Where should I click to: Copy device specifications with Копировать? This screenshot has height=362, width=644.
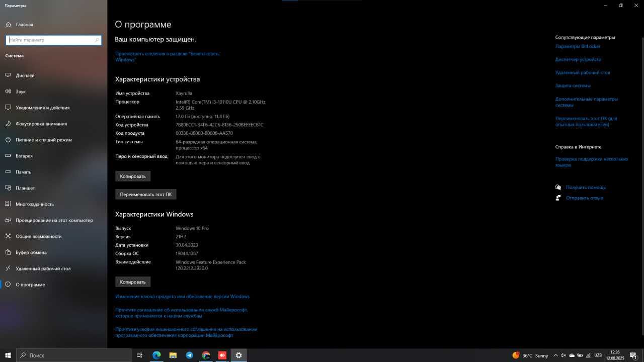tap(133, 176)
